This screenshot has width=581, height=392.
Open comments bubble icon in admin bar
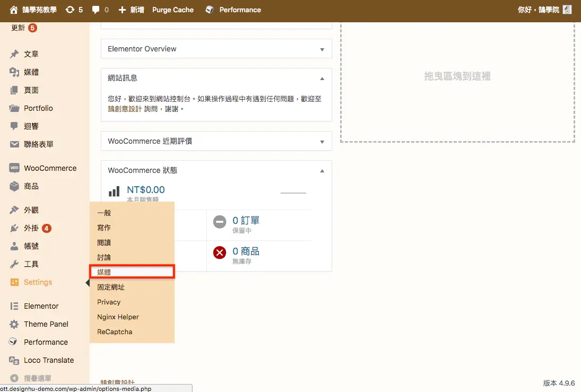[x=96, y=10]
